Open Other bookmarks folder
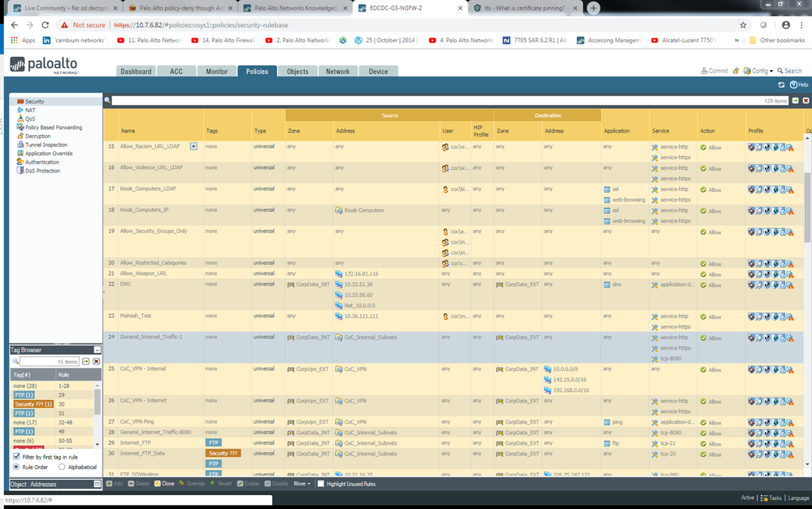This screenshot has height=509, width=812. (777, 40)
